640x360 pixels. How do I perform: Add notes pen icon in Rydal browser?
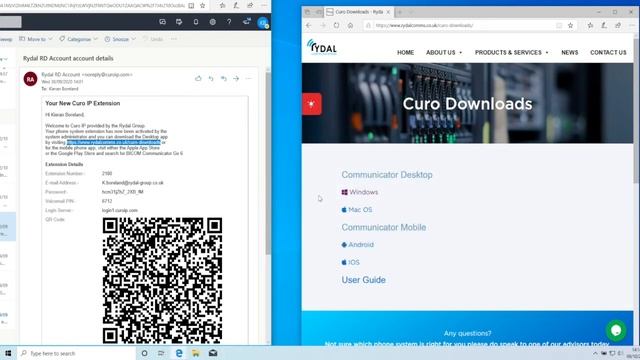tap(604, 25)
